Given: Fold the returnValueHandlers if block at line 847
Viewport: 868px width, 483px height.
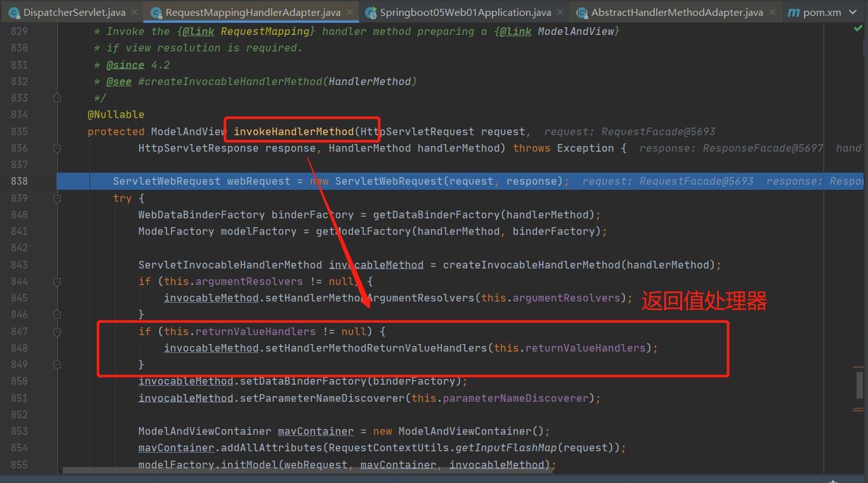Looking at the screenshot, I should 57,331.
